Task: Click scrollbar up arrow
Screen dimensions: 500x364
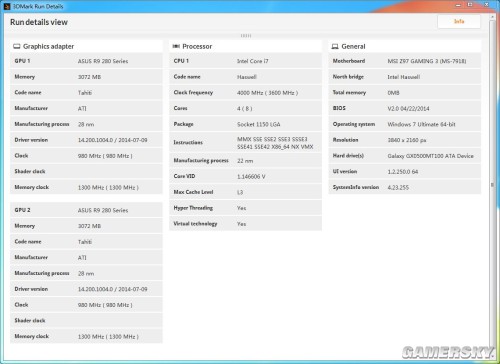Action: click(x=492, y=17)
